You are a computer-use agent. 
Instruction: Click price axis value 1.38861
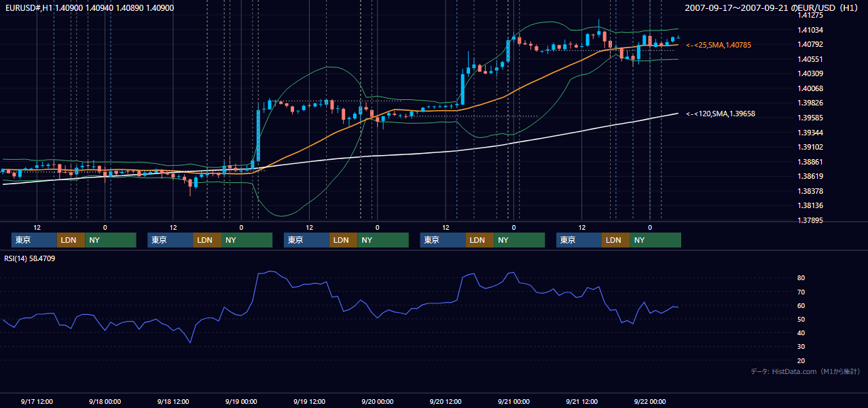click(x=810, y=162)
